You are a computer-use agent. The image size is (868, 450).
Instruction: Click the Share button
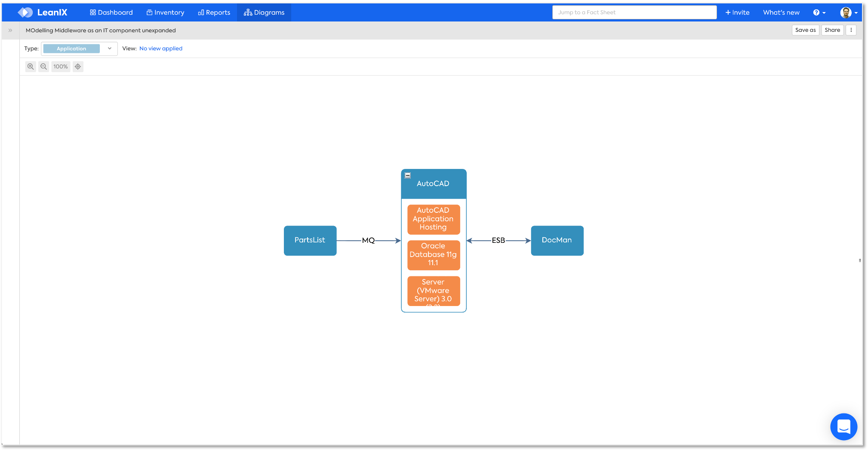(832, 30)
